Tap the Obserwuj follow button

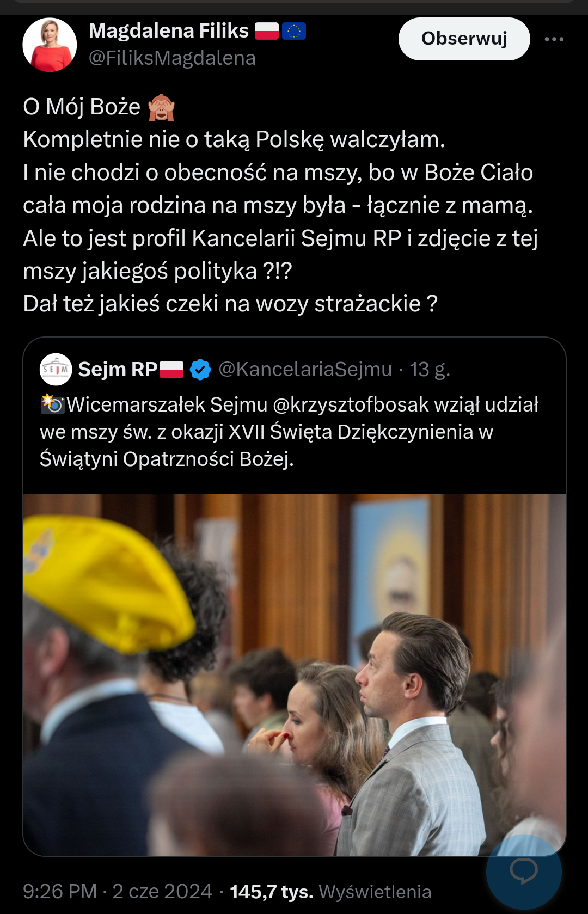pos(464,39)
